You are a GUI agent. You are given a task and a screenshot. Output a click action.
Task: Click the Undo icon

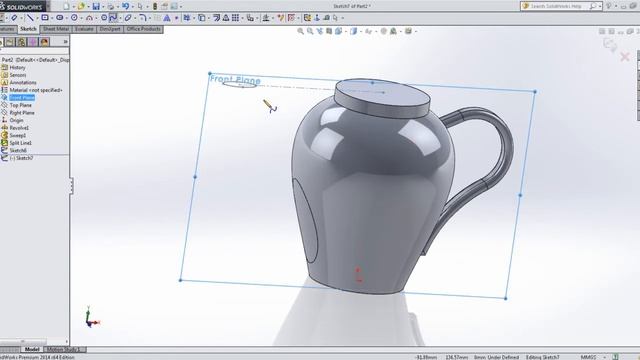click(125, 6)
